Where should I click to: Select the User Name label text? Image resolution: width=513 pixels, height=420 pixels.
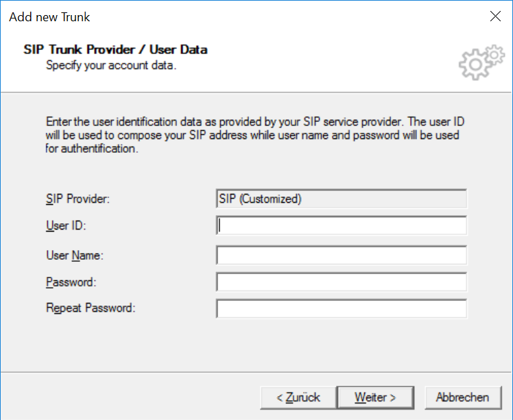click(x=75, y=256)
